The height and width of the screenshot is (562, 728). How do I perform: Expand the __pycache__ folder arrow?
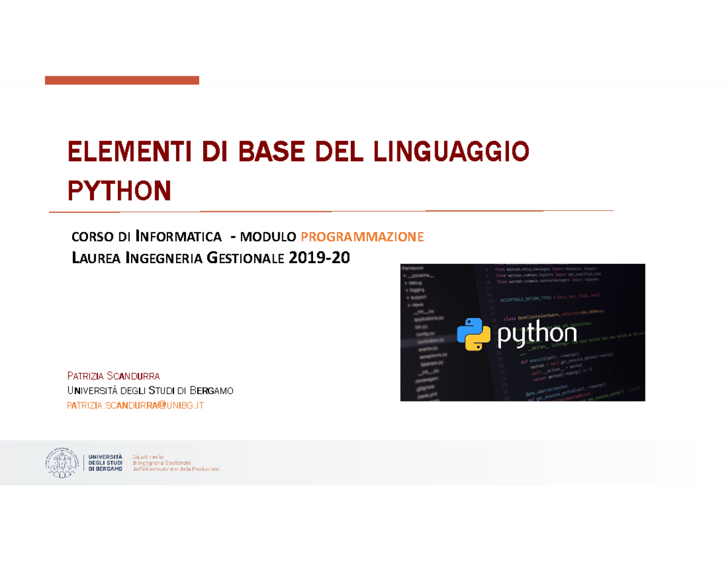point(404,276)
